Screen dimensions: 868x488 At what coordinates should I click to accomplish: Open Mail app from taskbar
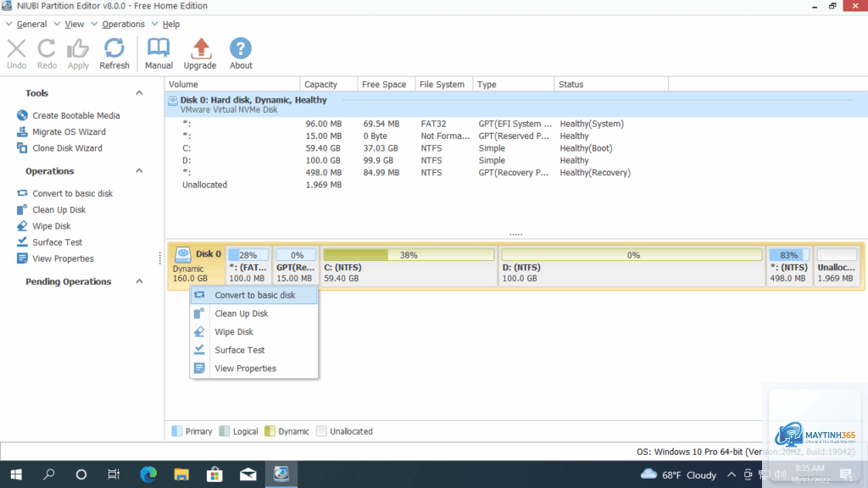pyautogui.click(x=248, y=474)
